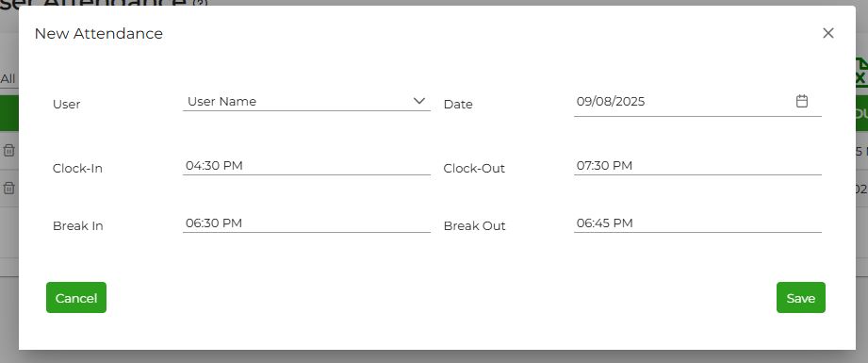Viewport: 868px width, 363px height.
Task: Click the green Excel export icon
Action: 860,73
